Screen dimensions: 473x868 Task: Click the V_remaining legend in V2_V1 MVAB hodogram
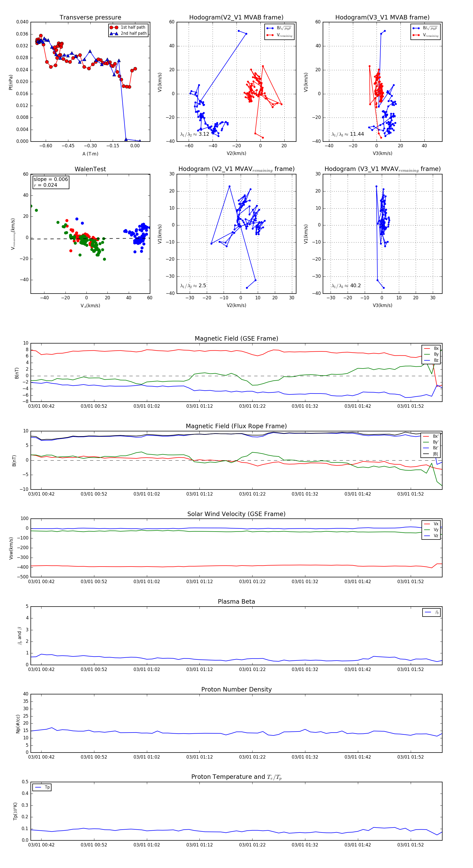click(x=279, y=35)
